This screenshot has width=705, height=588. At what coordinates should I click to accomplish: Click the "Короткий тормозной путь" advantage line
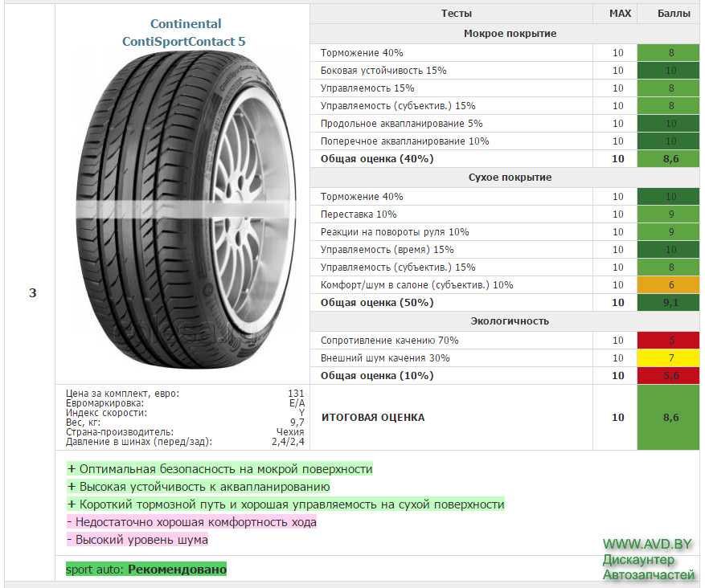click(285, 504)
